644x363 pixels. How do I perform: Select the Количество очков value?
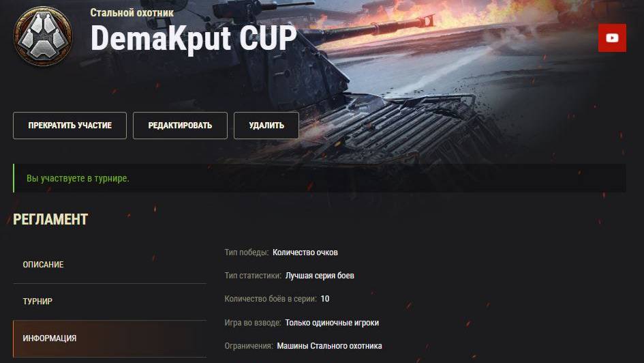[x=305, y=252]
